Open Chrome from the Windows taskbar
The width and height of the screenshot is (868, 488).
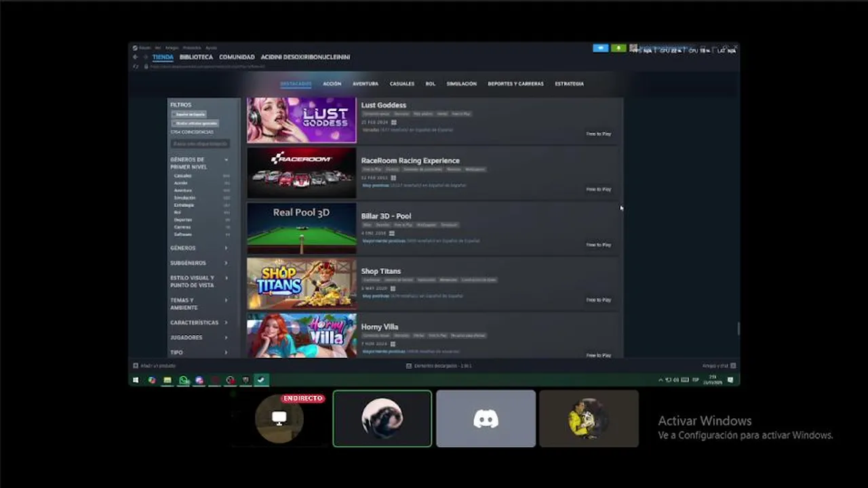pyautogui.click(x=152, y=380)
